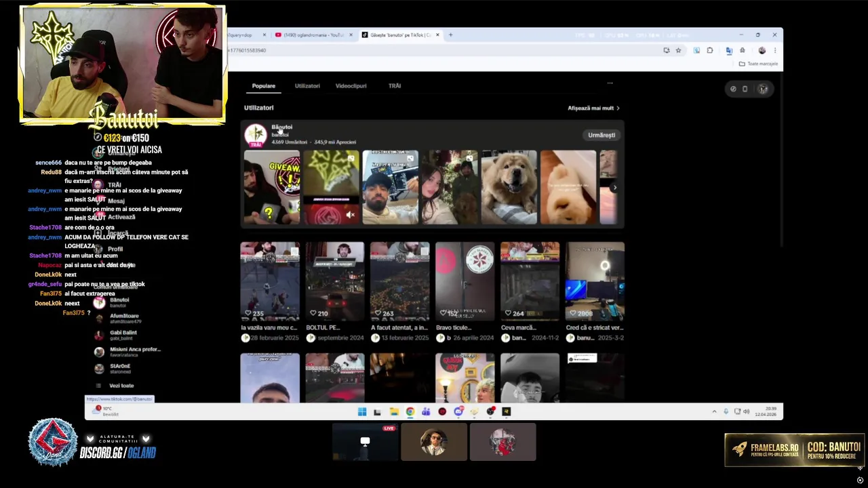Follow Bănutoi with the Urmărești button
Image resolution: width=868 pixels, height=488 pixels.
[x=601, y=135]
